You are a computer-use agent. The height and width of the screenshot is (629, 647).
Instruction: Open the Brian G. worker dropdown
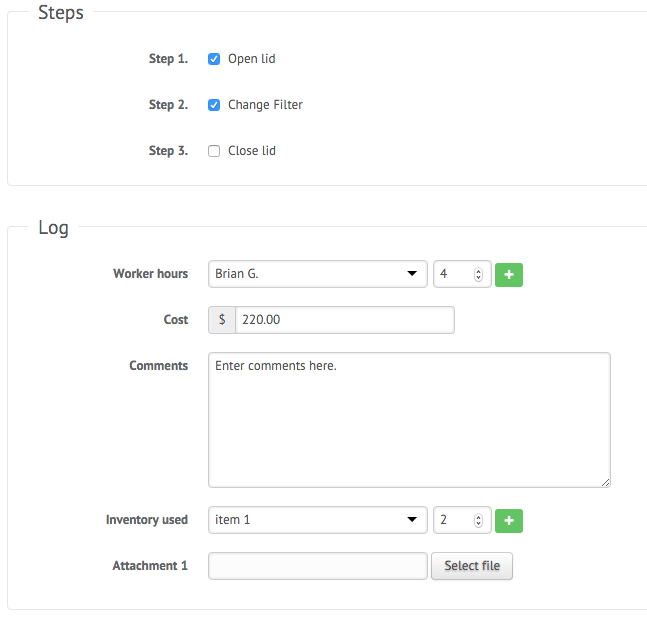[x=318, y=274]
